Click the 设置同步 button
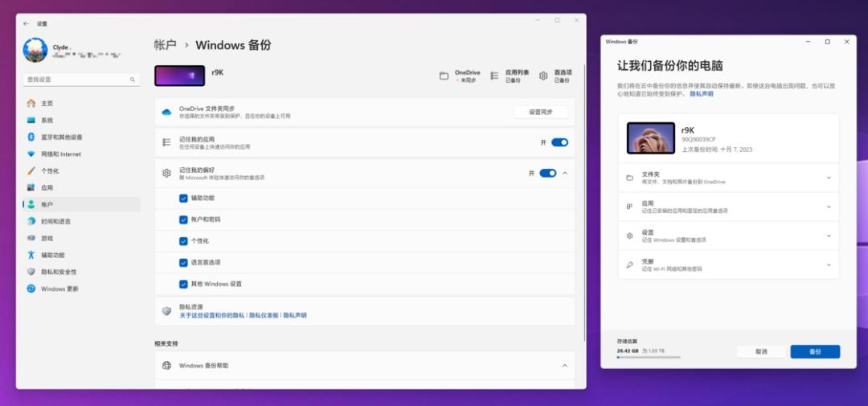The height and width of the screenshot is (406, 868). (x=541, y=112)
